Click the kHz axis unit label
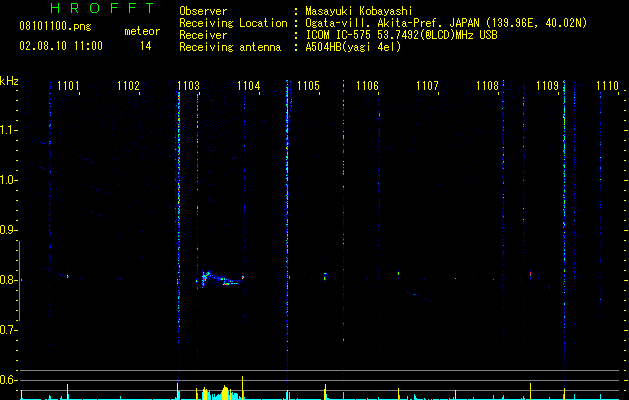 (9, 81)
